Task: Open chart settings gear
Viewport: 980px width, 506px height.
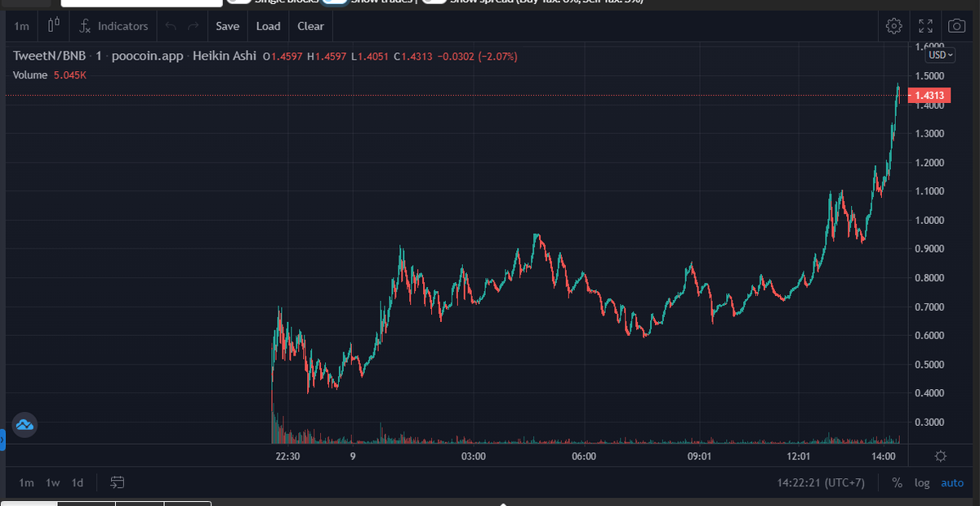Action: tap(894, 26)
